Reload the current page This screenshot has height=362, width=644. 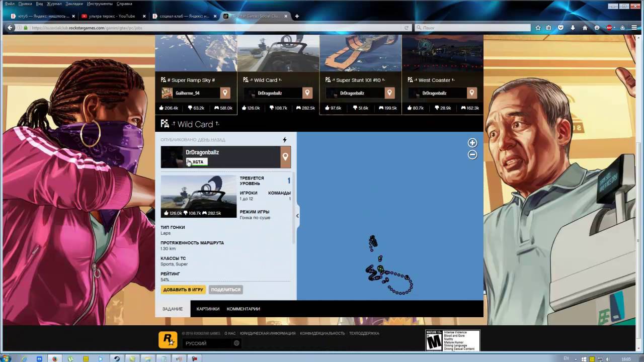tap(407, 28)
